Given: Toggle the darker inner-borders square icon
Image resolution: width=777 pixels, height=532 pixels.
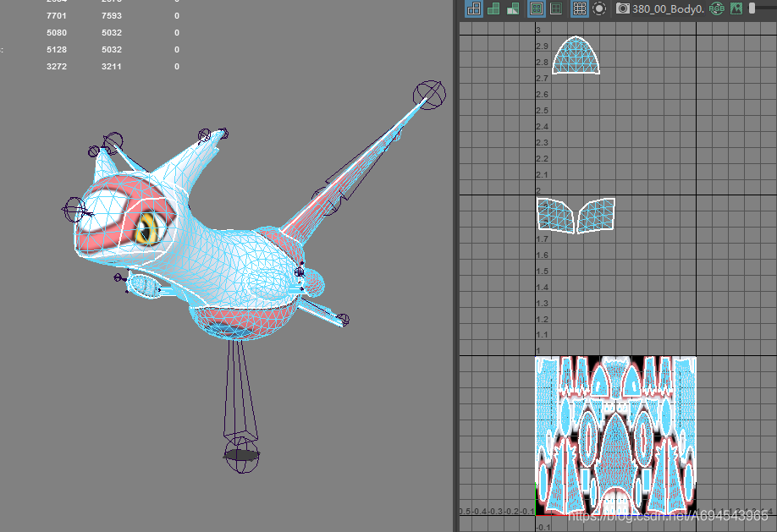Looking at the screenshot, I should coord(556,8).
